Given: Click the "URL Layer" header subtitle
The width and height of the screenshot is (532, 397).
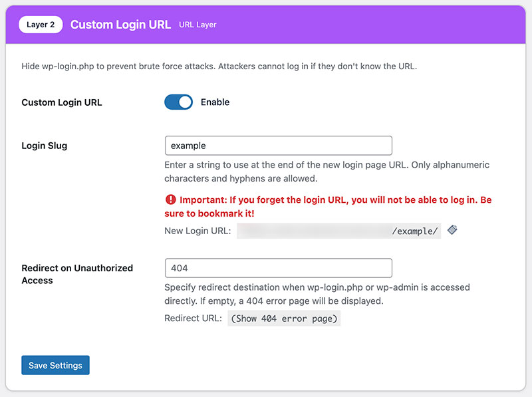Looking at the screenshot, I should 198,25.
